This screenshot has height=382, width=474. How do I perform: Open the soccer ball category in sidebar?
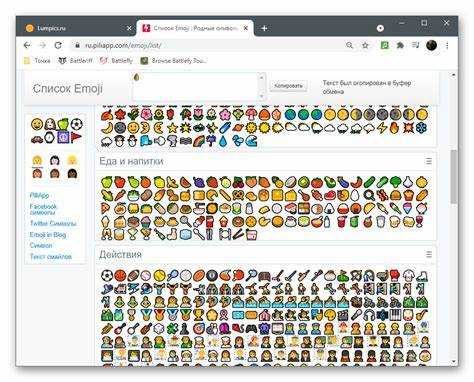tap(76, 124)
